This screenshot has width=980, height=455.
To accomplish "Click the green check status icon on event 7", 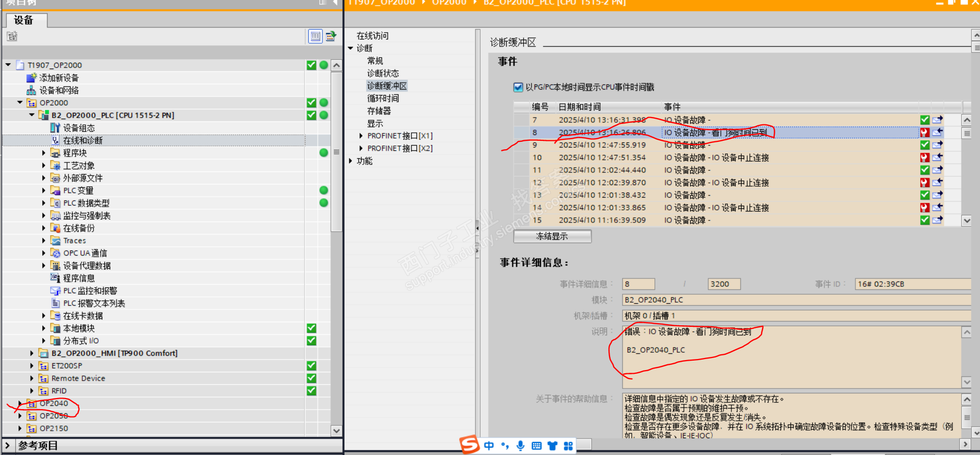I will (925, 120).
